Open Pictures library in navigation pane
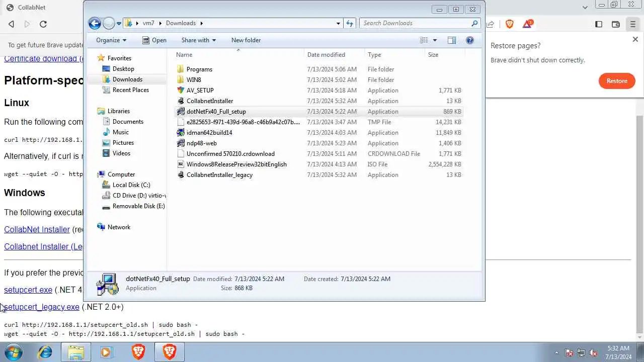 [123, 143]
